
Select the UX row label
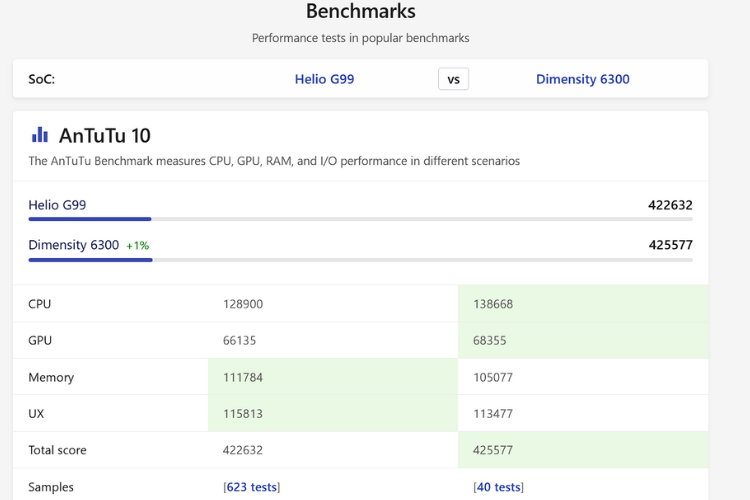coord(36,413)
